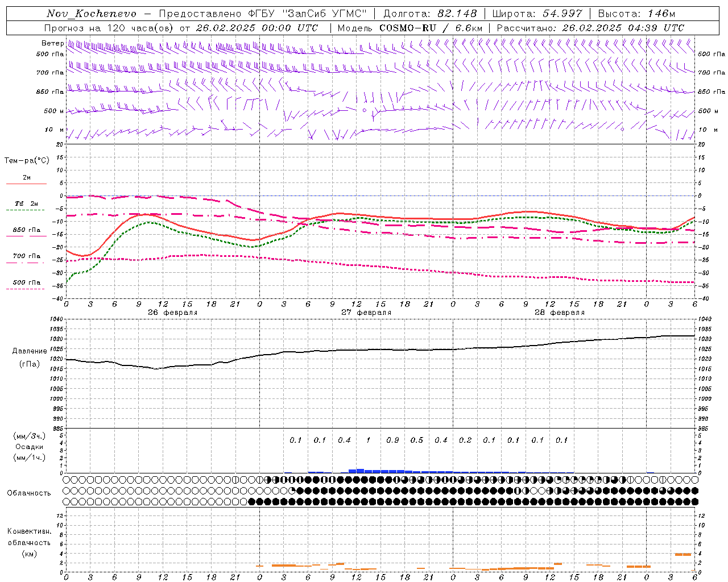Click the Nov_Kochenevo station name in header

point(91,14)
